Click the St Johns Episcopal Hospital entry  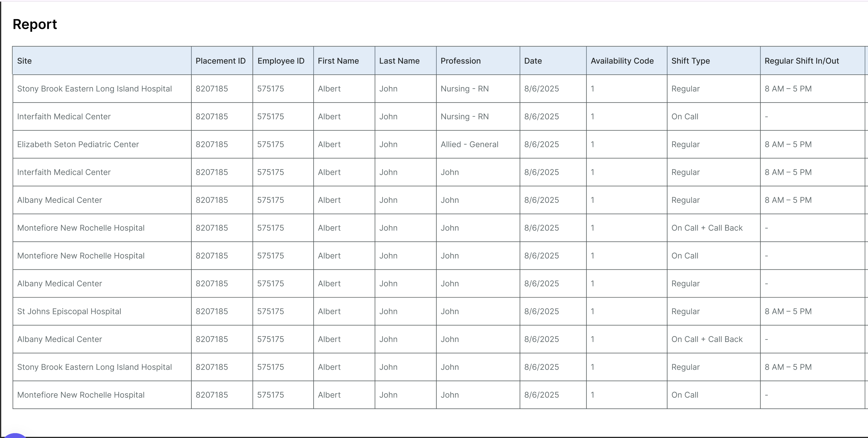point(69,311)
